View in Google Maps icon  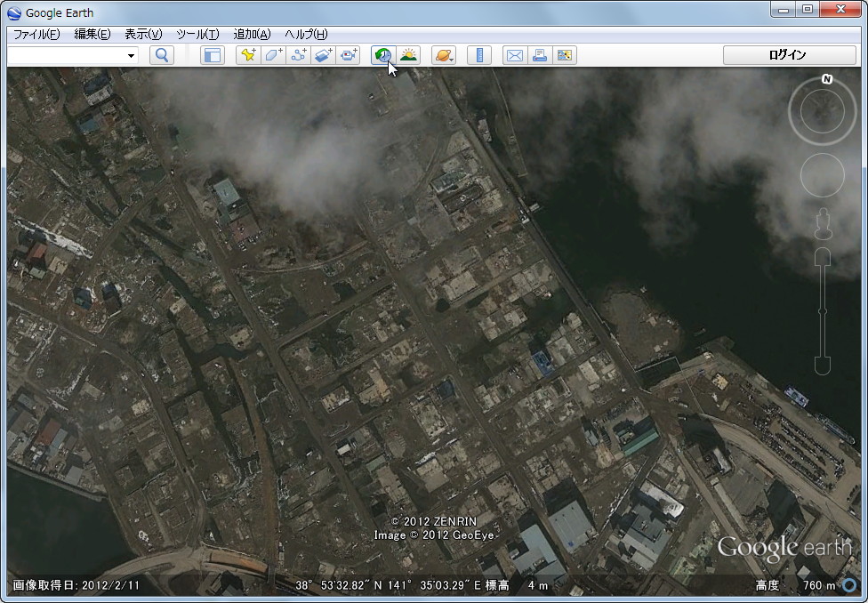(565, 55)
